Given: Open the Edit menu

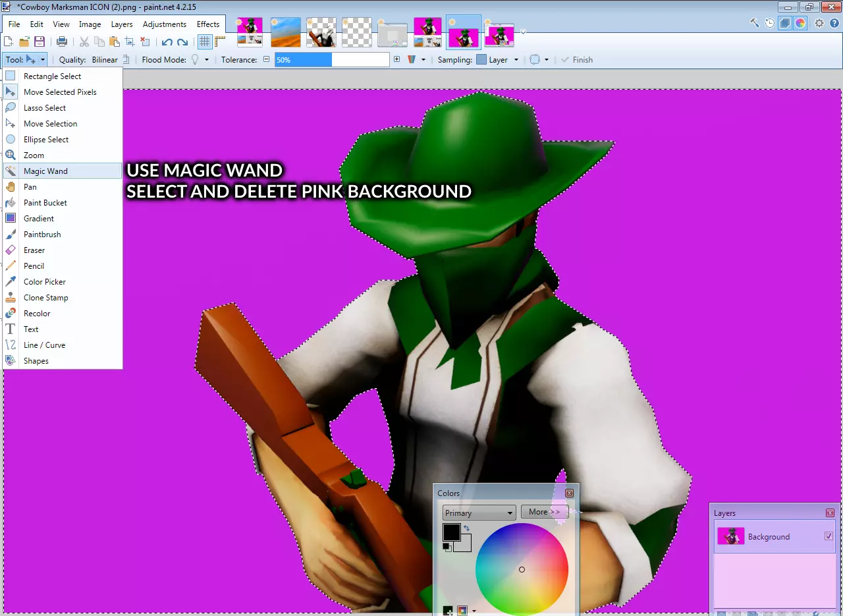Looking at the screenshot, I should [x=37, y=24].
